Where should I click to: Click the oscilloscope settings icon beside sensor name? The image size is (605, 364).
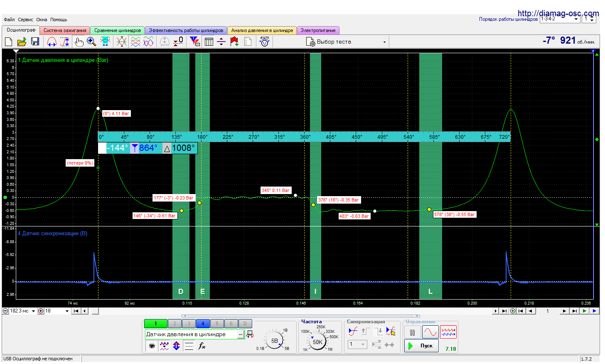pos(250,334)
